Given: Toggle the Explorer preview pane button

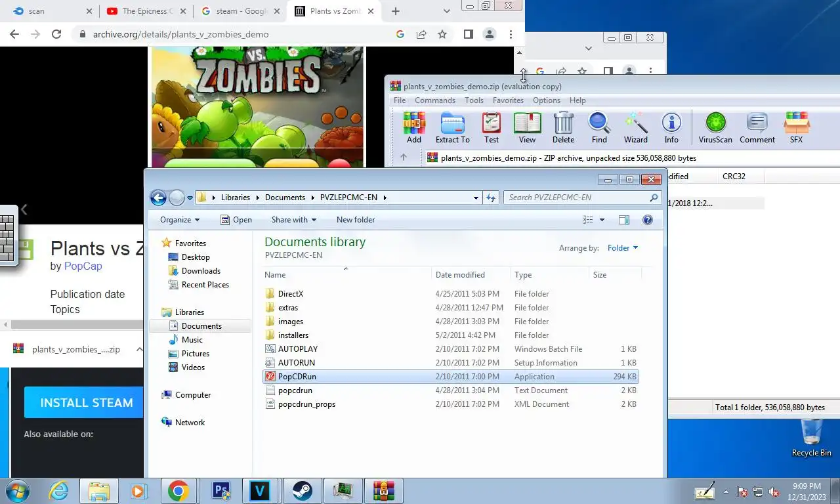Looking at the screenshot, I should 624,220.
